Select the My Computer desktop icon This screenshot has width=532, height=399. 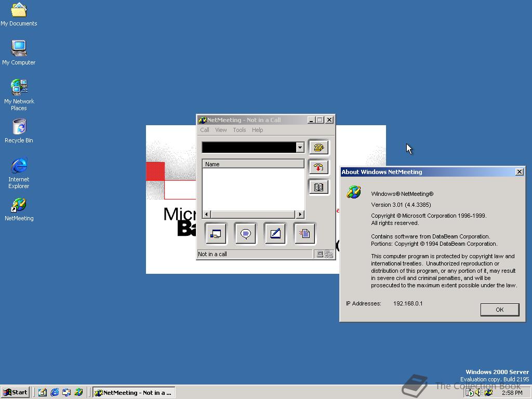(x=19, y=53)
